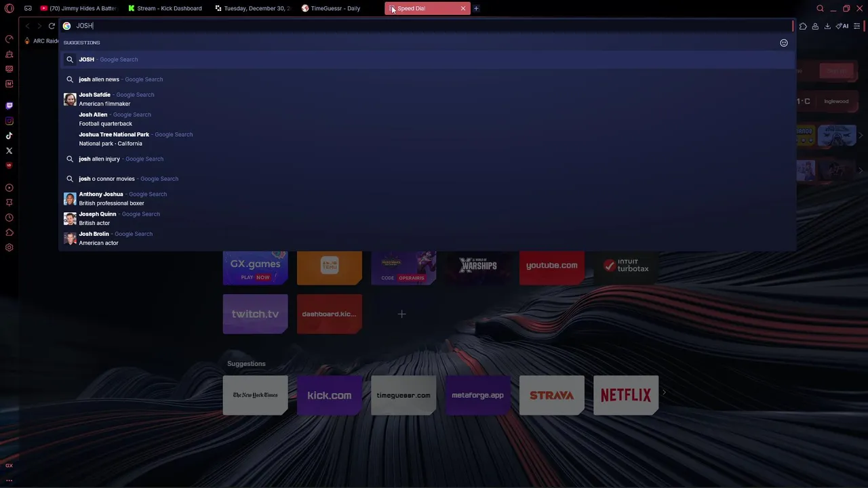
Task: Open the extensions icon in toolbar
Action: 803,26
